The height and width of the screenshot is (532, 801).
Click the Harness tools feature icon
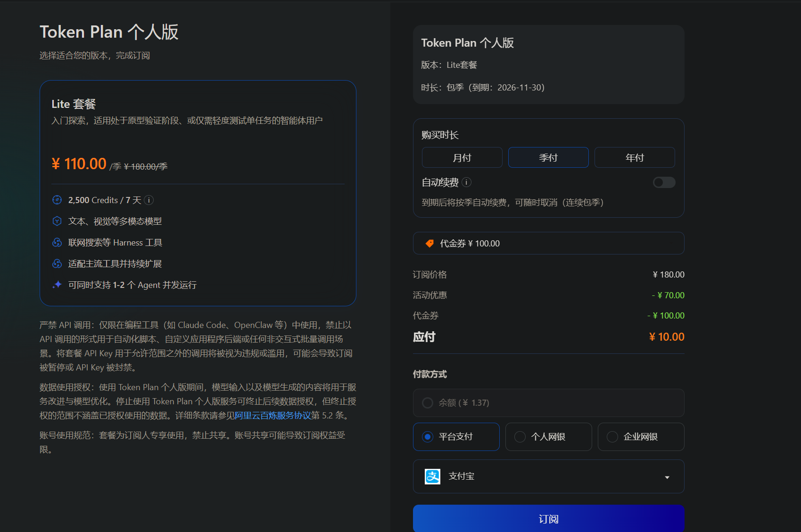click(x=57, y=242)
